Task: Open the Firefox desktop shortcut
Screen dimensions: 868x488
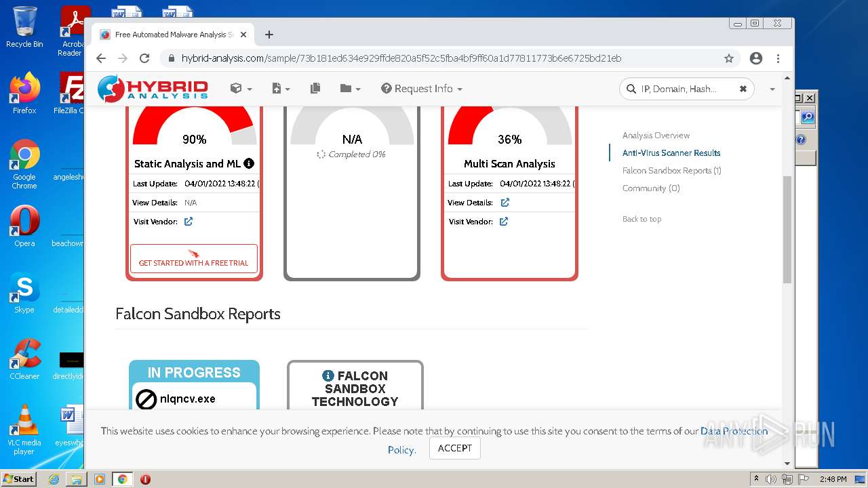Action: (24, 93)
